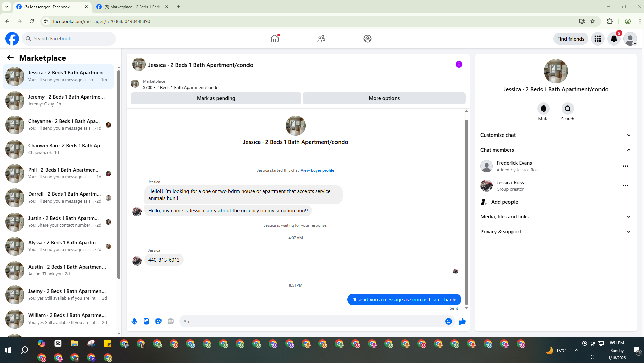Click the Mark as pending button
The image size is (644, 363).
[216, 98]
